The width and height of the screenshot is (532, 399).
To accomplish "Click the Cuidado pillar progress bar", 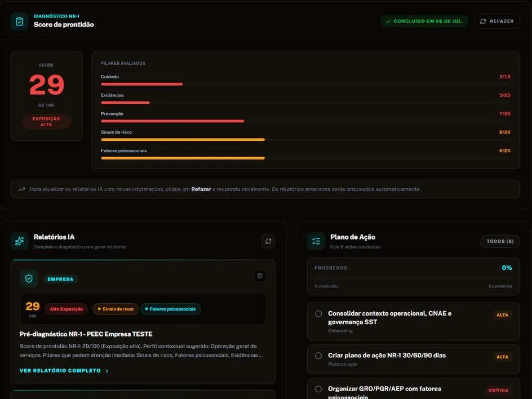I will 305,84.
